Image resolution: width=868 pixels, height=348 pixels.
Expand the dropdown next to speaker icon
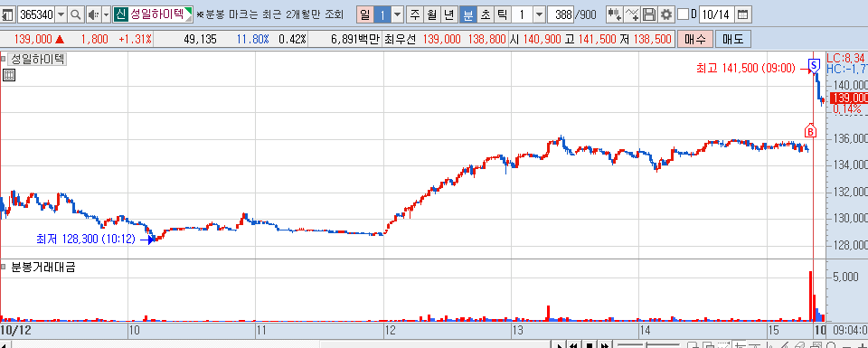[x=107, y=14]
